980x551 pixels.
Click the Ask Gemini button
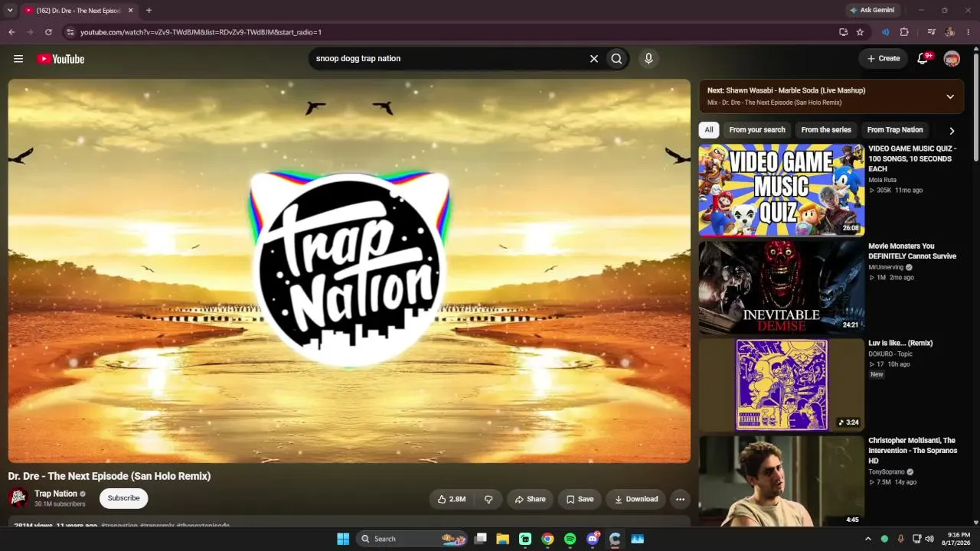pyautogui.click(x=872, y=11)
